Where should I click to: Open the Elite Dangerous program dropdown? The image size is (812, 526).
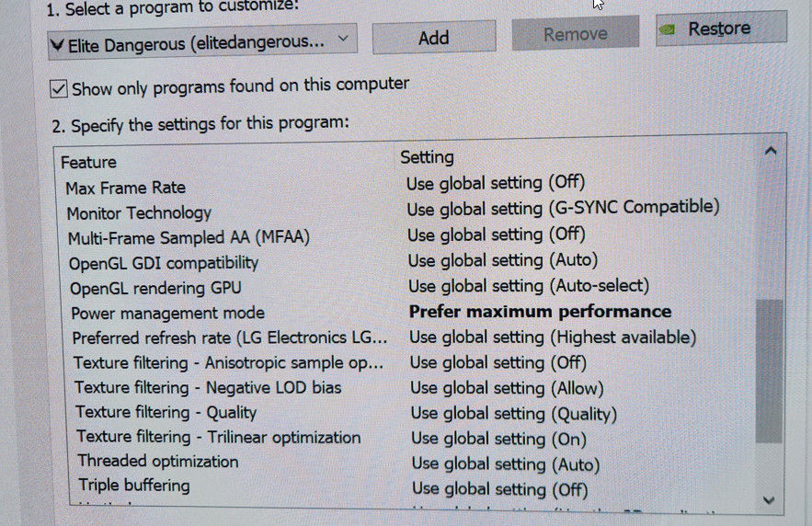pos(202,42)
